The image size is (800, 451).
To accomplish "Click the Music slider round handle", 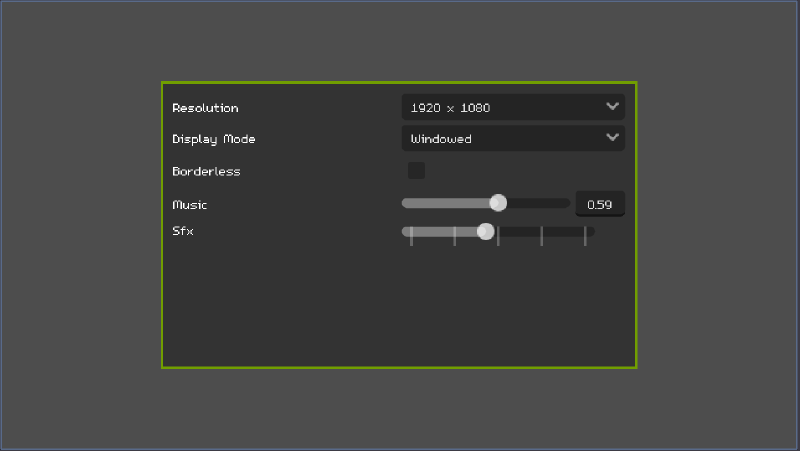I will [497, 203].
